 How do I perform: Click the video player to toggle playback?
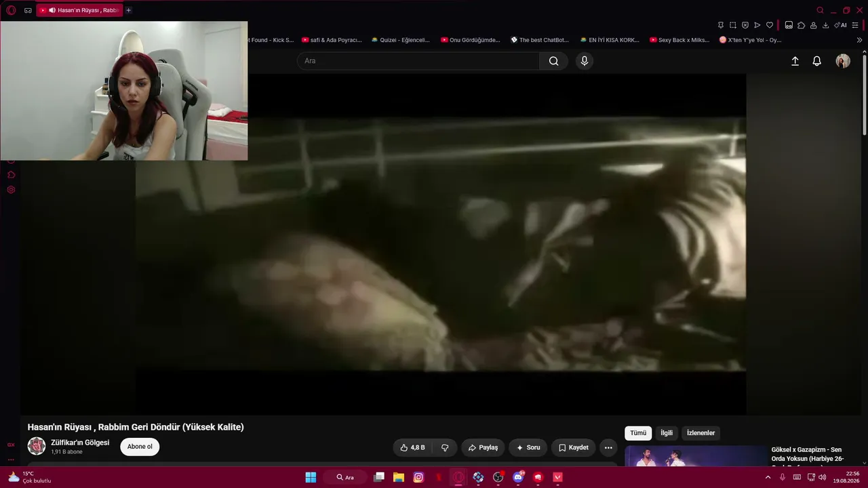[x=441, y=244]
